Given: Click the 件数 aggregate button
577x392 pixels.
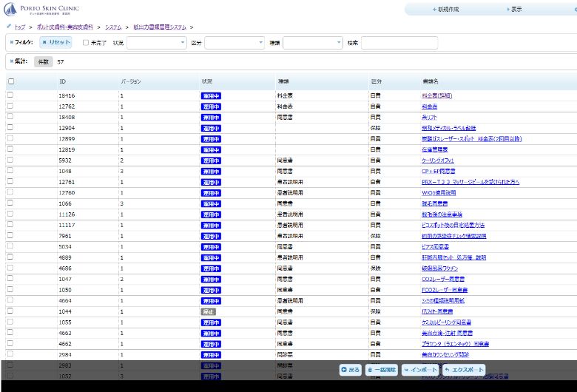Looking at the screenshot, I should coord(44,62).
